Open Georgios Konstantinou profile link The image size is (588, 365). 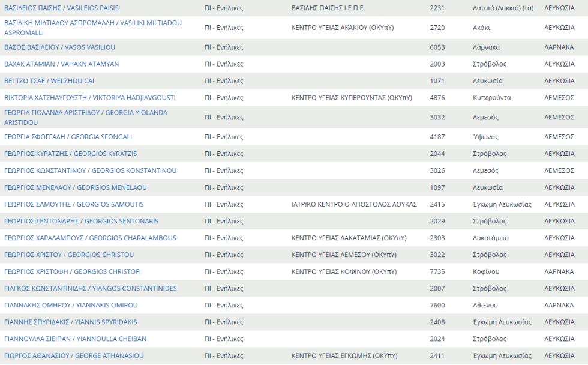[90, 170]
